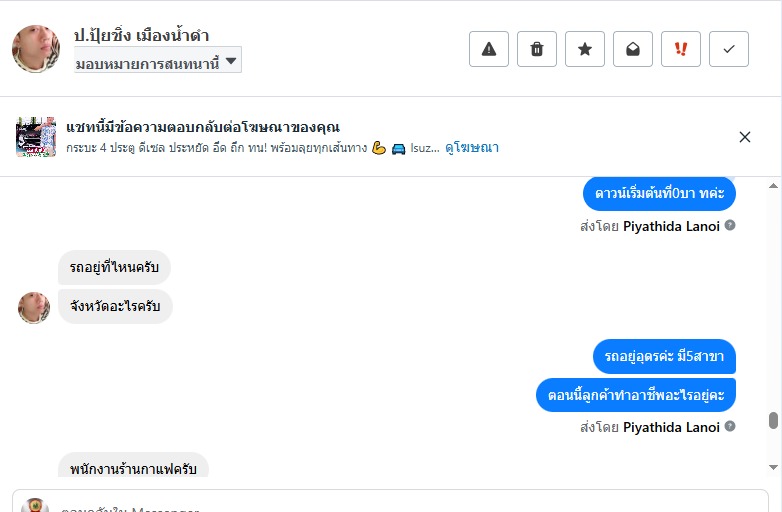The height and width of the screenshot is (512, 782).
Task: Delete conversation with trash icon
Action: coord(537,49)
